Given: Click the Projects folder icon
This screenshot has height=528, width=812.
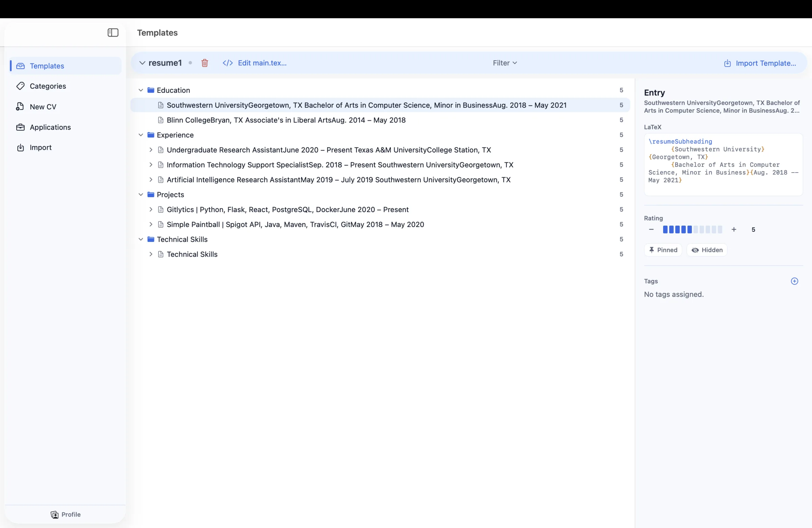Looking at the screenshot, I should click(x=151, y=194).
